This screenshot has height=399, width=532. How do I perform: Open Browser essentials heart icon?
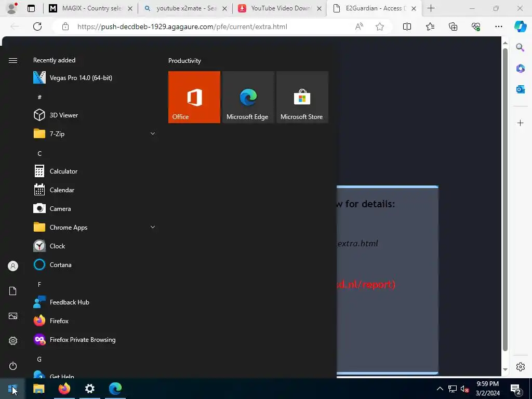[x=476, y=26]
